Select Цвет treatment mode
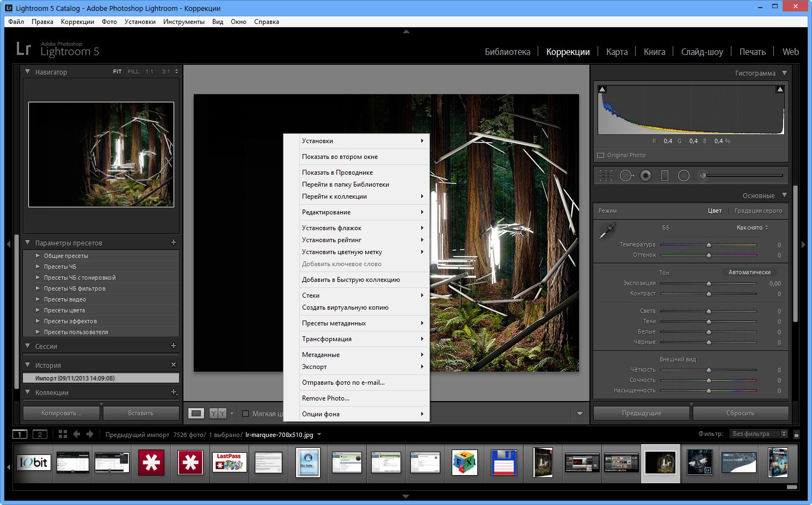This screenshot has width=812, height=505. point(715,211)
